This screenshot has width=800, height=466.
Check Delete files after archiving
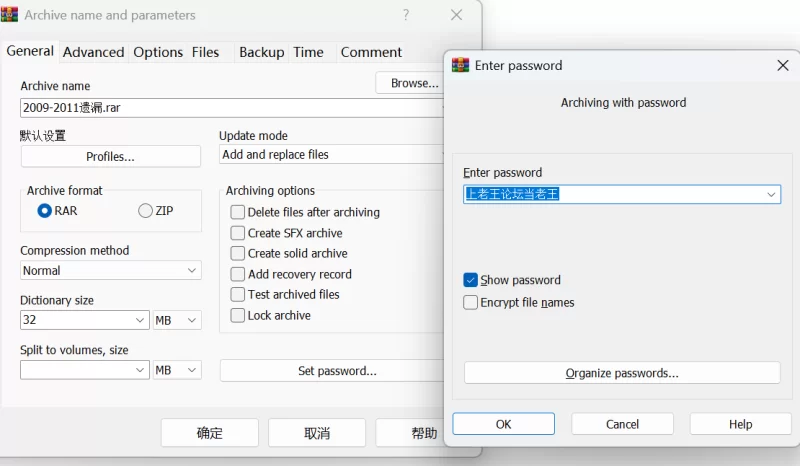(x=238, y=212)
